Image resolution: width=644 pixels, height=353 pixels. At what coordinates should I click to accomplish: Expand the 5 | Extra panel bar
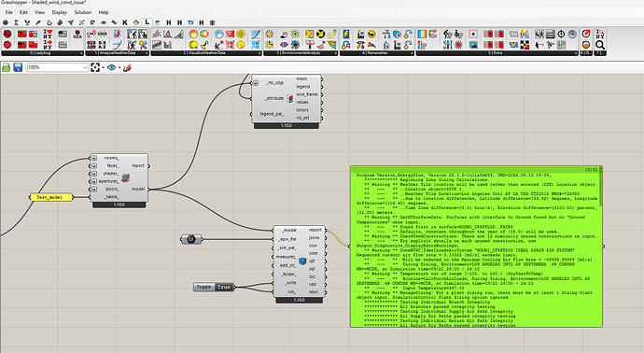coord(497,53)
